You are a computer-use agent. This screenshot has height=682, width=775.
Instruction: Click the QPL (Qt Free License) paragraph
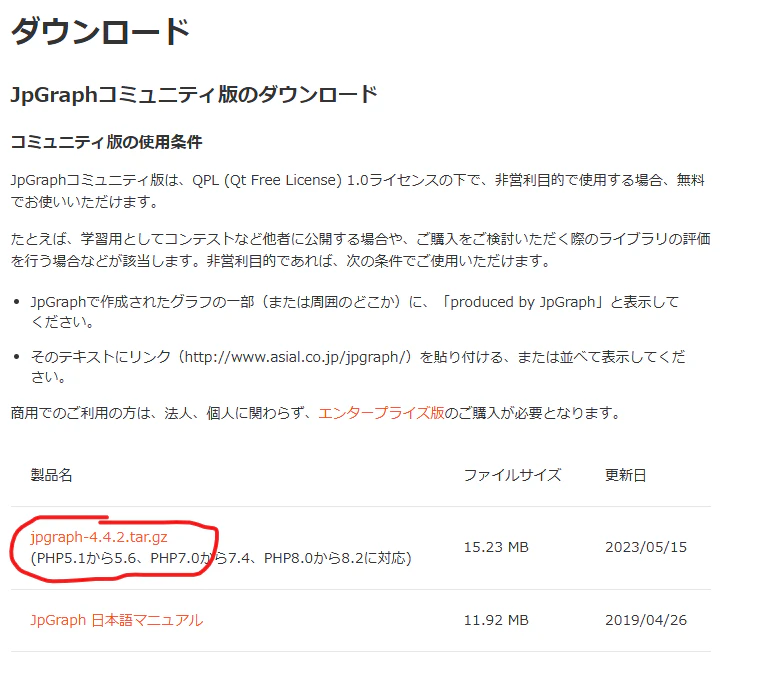[x=357, y=191]
